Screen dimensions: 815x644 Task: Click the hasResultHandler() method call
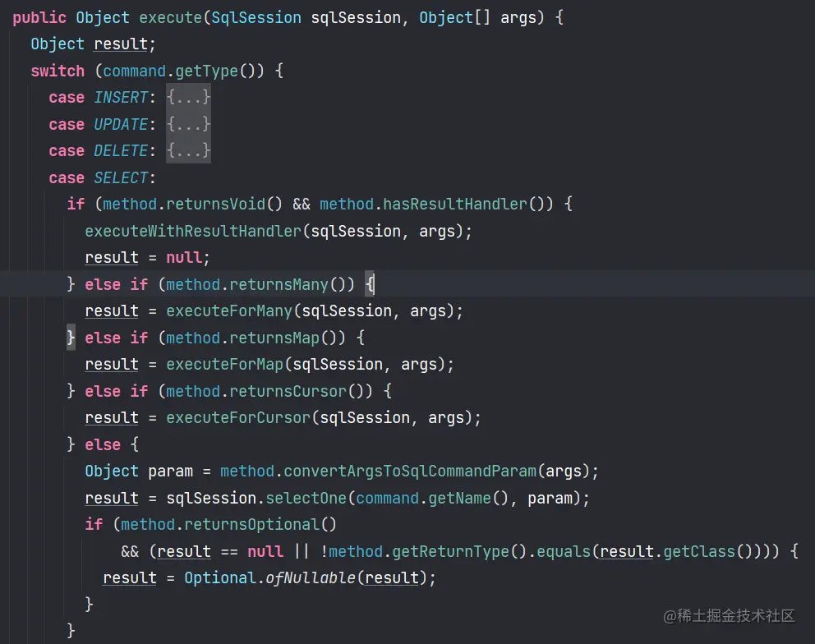tap(463, 205)
